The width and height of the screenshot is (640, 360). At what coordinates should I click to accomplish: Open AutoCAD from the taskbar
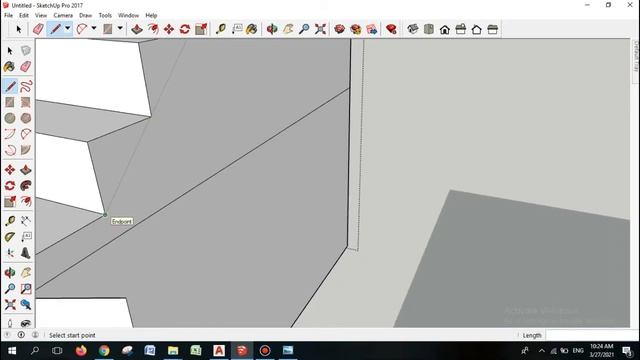(219, 351)
